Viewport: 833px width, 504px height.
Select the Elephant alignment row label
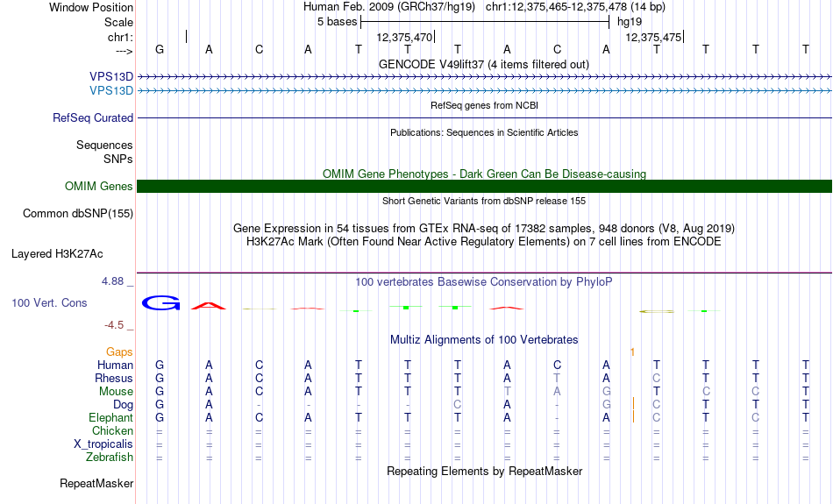tap(111, 417)
